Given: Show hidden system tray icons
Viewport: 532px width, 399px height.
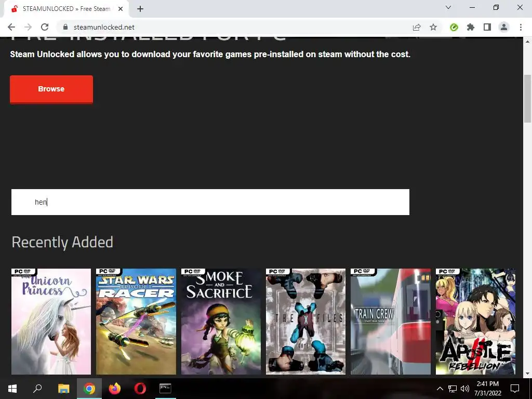Looking at the screenshot, I should pos(440,389).
